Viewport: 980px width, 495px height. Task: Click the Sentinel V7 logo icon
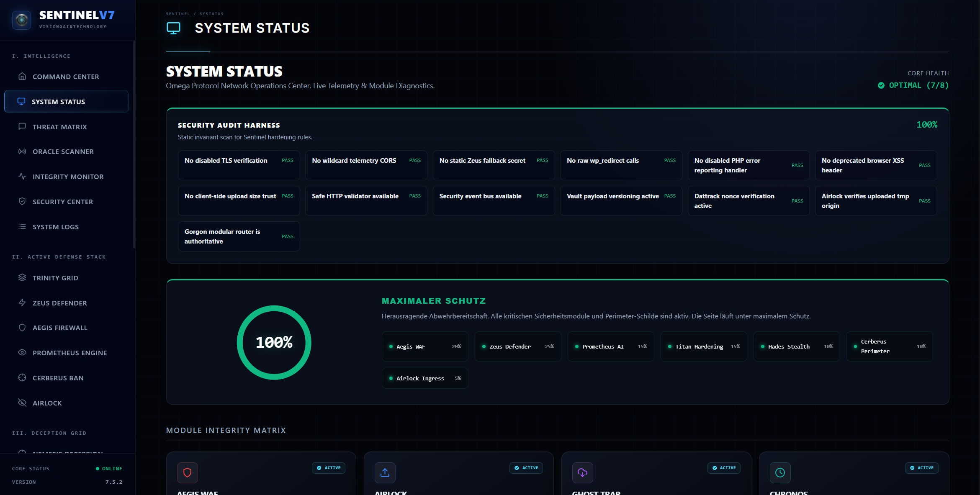click(22, 20)
